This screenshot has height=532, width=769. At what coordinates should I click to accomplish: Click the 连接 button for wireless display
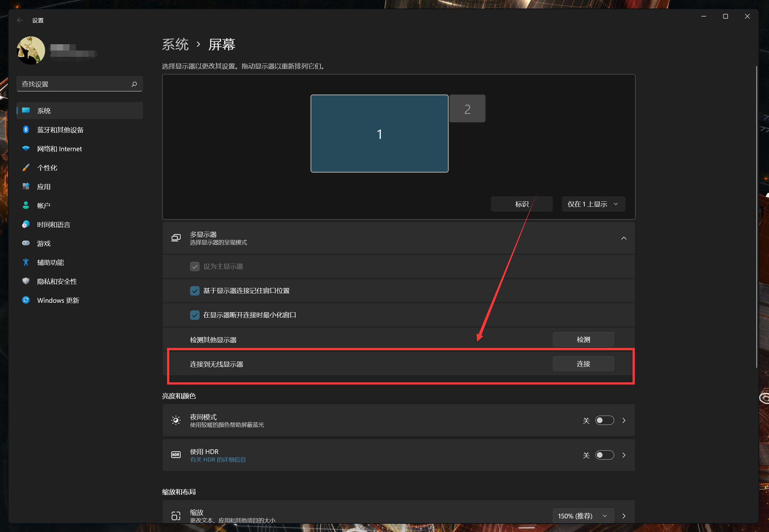[583, 364]
